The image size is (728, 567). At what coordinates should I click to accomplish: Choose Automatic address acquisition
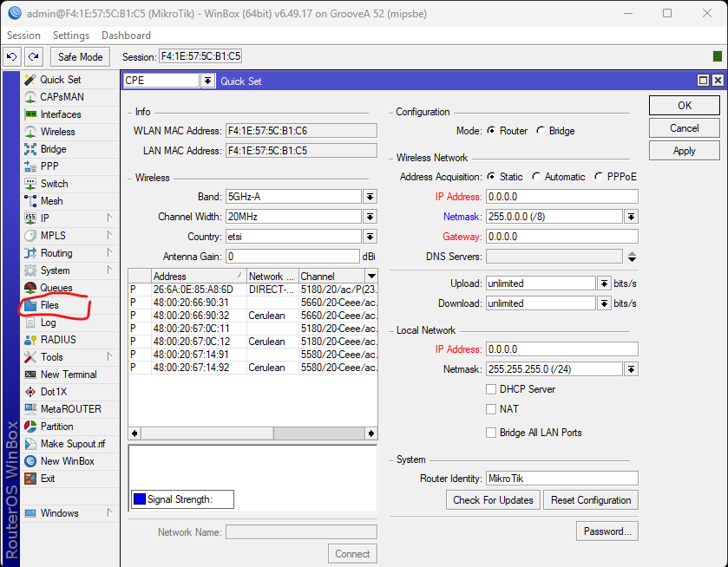537,177
